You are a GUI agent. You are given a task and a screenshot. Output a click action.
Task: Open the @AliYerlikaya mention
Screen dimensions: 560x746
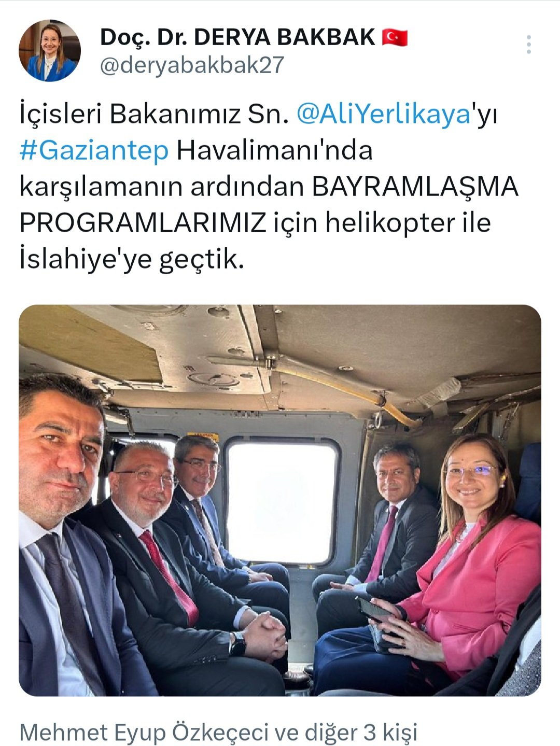coord(383,114)
